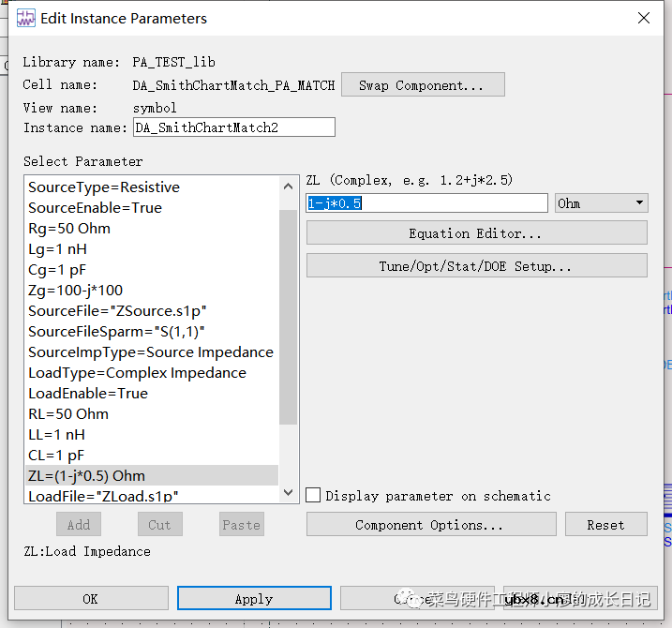672x628 pixels.
Task: Click scroll up arrow in parameter list
Action: 288,187
